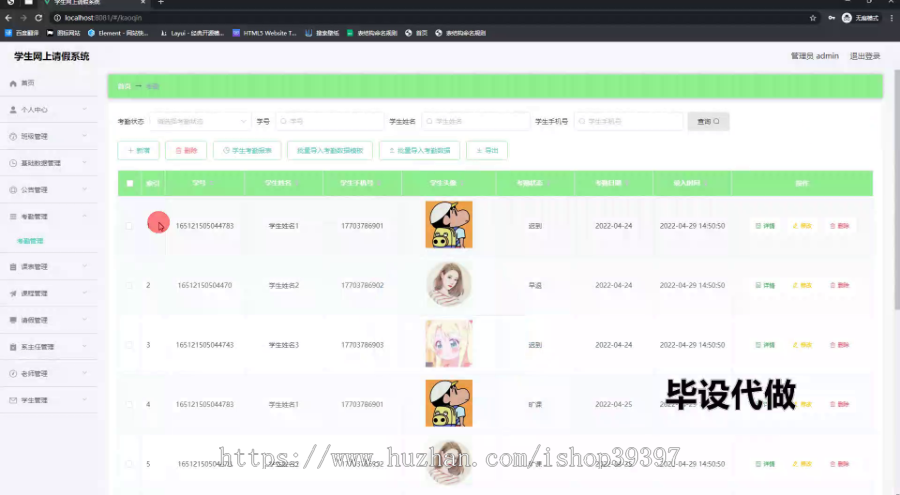Bookmark this page with the star icon
Viewport: 900px width, 495px height.
813,18
